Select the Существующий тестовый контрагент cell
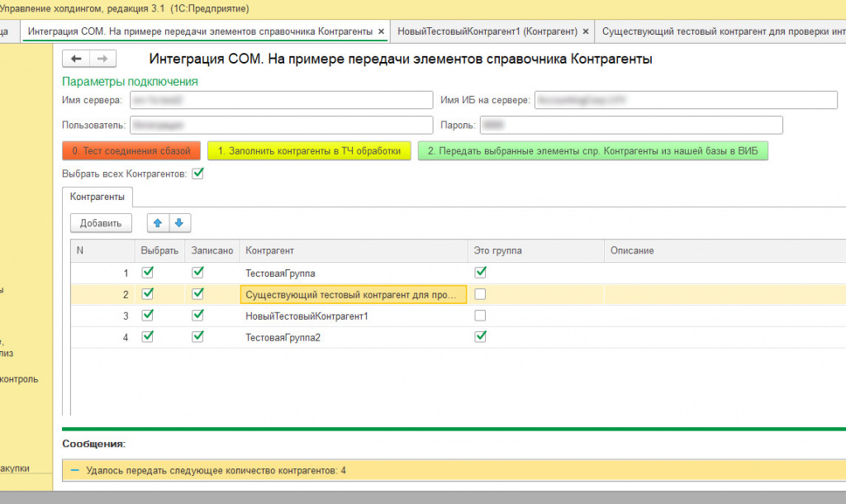Image resolution: width=846 pixels, height=504 pixels. tap(354, 295)
